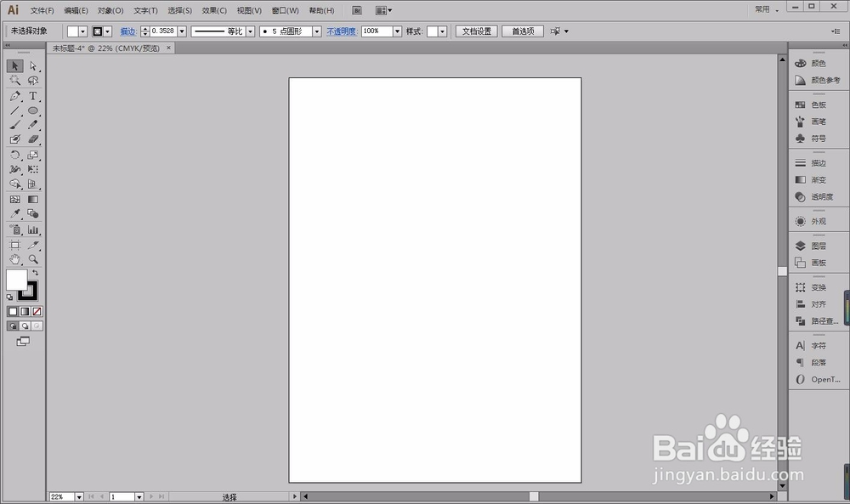Select the Blend tool

coord(33,213)
